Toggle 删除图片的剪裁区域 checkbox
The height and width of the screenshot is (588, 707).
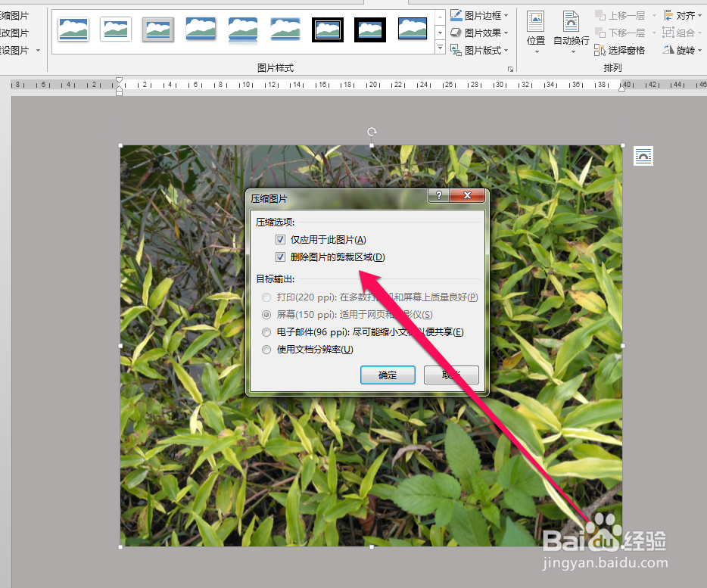point(280,257)
